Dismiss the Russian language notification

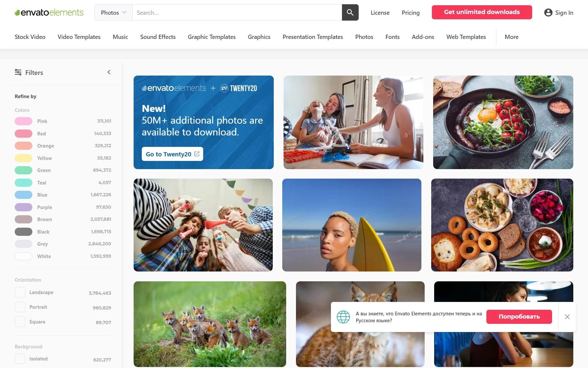tap(567, 317)
